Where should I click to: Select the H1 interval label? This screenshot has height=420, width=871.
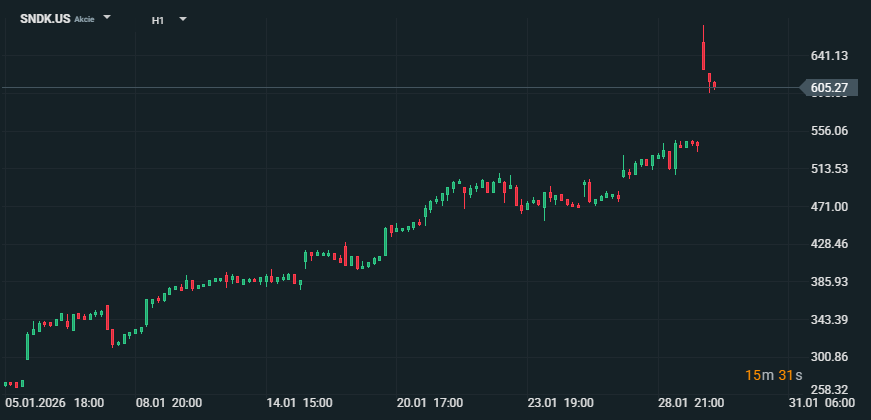point(158,20)
